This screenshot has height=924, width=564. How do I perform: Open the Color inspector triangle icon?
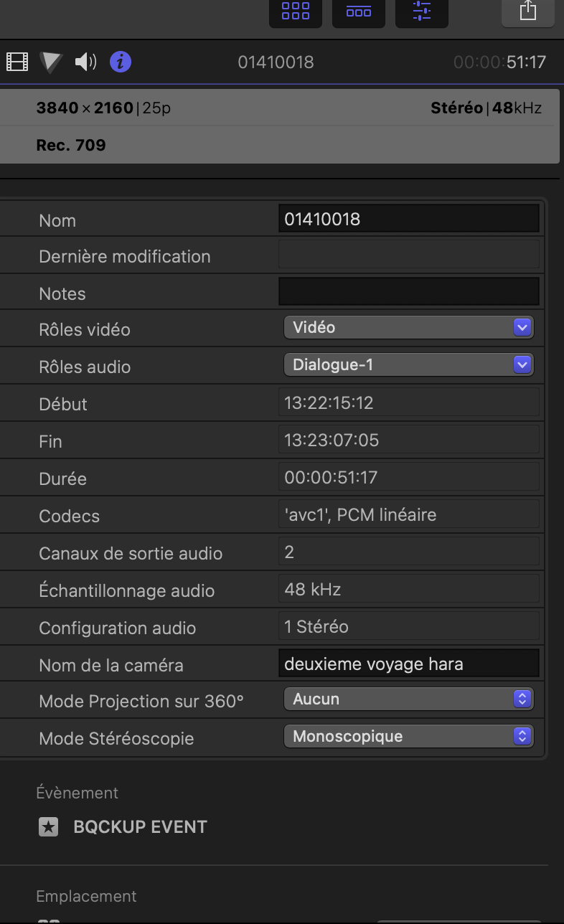click(51, 62)
